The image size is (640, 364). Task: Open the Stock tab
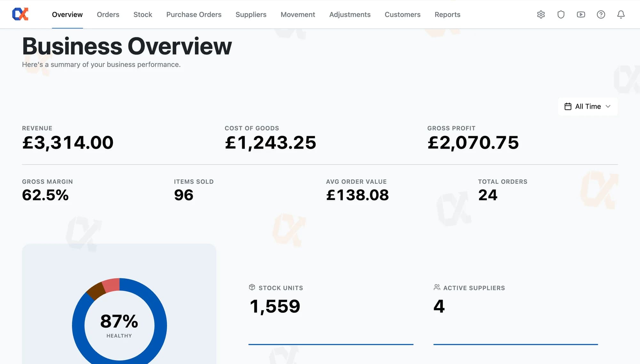143,14
